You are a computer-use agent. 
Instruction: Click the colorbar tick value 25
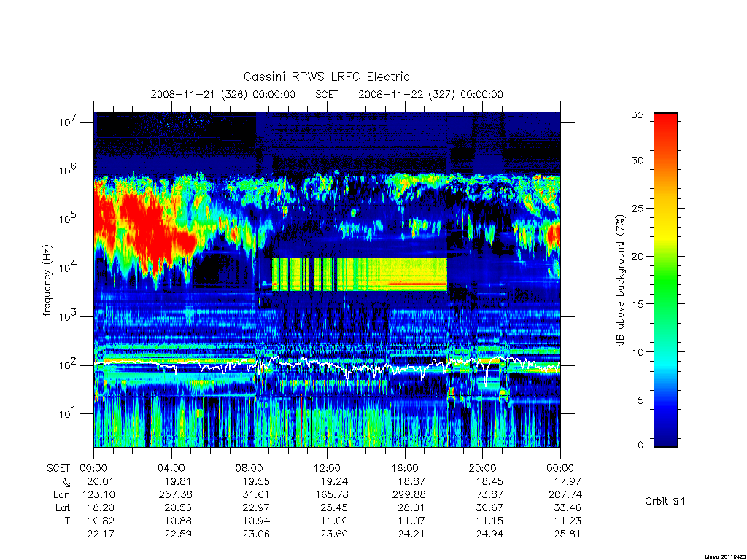(637, 208)
